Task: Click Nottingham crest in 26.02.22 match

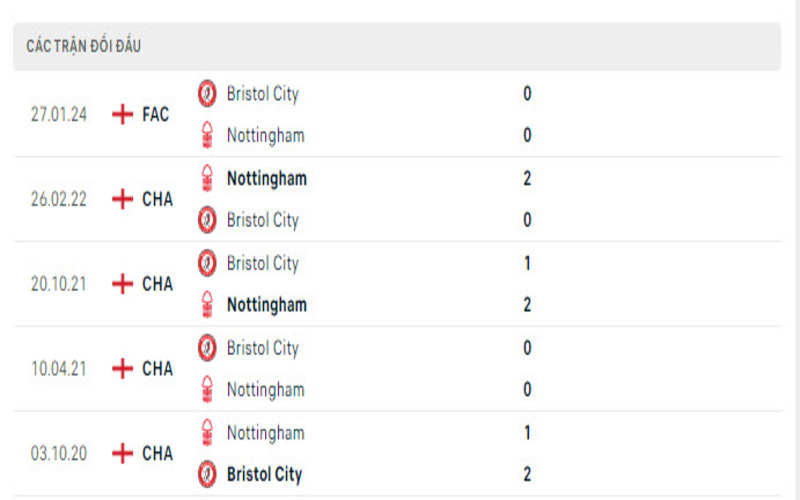Action: (207, 179)
